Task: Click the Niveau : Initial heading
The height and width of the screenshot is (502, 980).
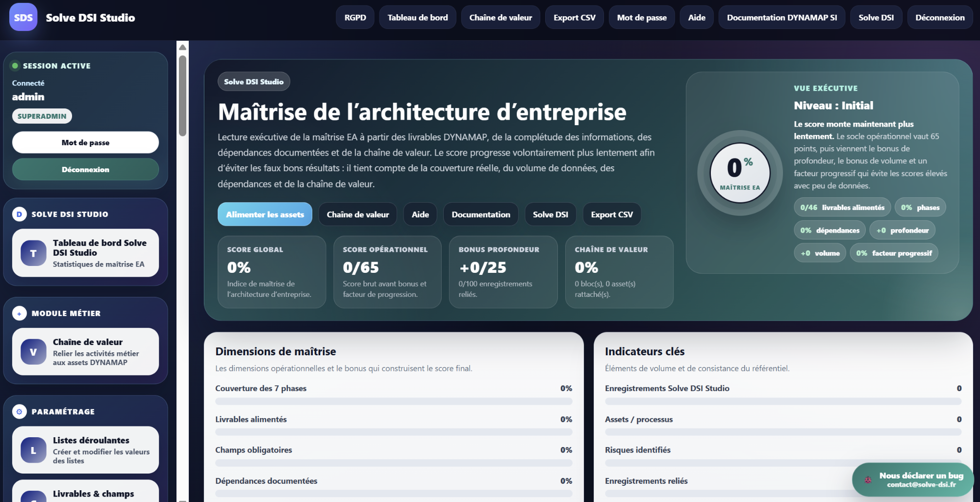Action: coord(833,106)
